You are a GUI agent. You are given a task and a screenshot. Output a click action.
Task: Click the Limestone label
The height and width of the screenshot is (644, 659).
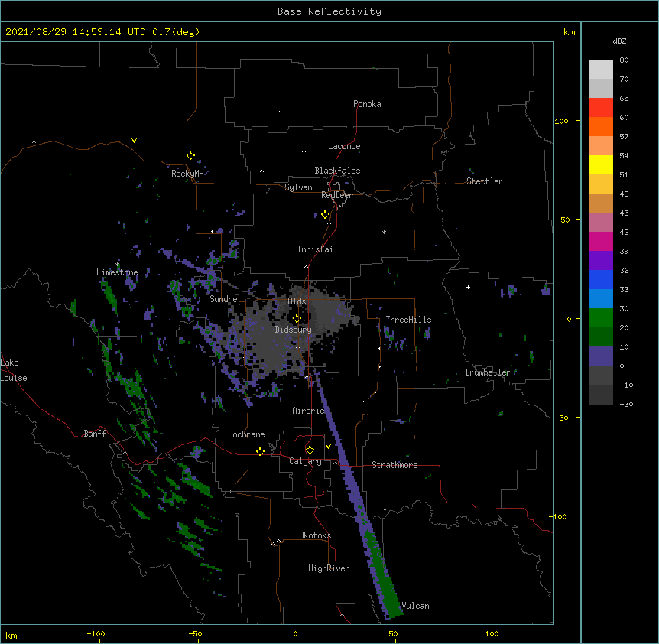coord(117,272)
